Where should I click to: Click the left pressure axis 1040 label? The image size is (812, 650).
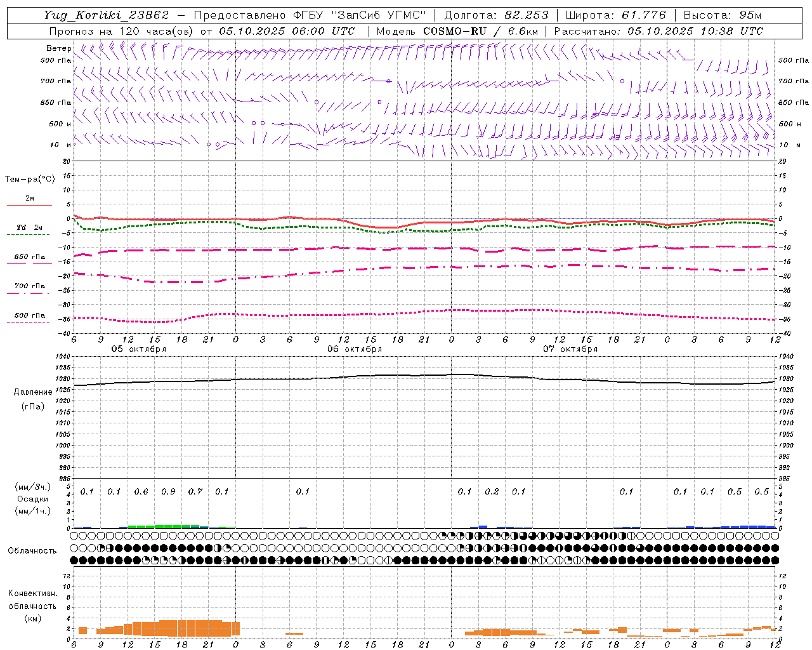[x=63, y=357]
